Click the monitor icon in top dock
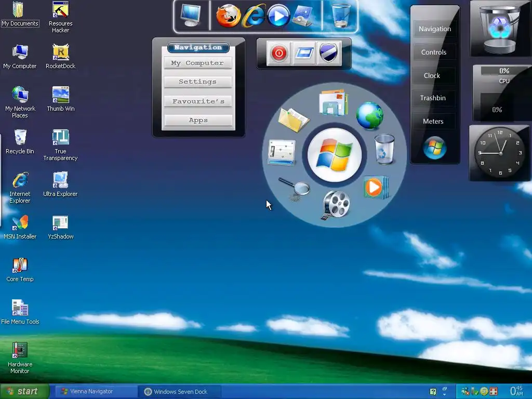Viewport: 532px width, 399px height. coord(191,15)
